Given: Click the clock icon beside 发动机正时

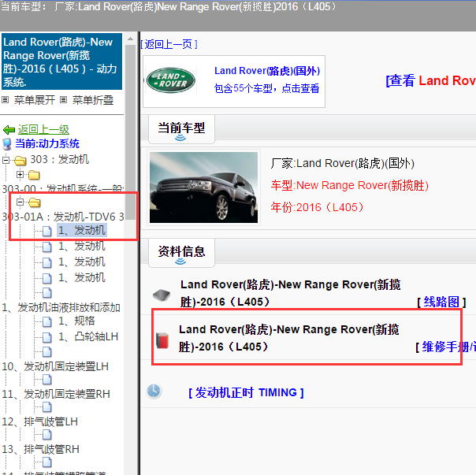Looking at the screenshot, I should (x=154, y=391).
